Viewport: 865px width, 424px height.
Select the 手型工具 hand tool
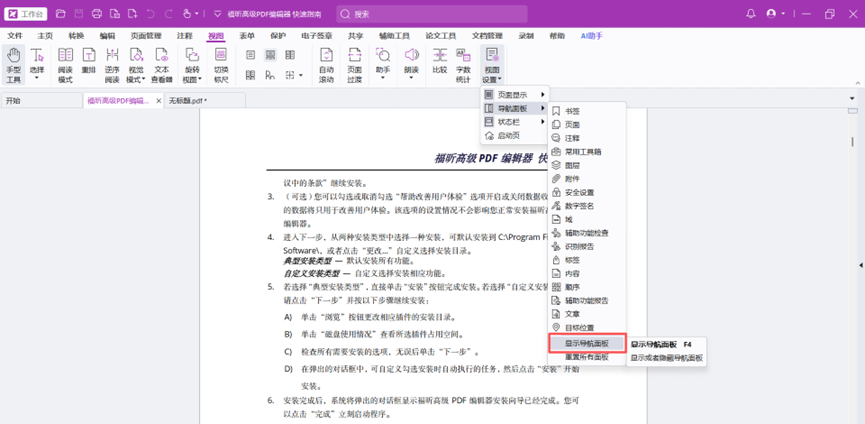[13, 64]
